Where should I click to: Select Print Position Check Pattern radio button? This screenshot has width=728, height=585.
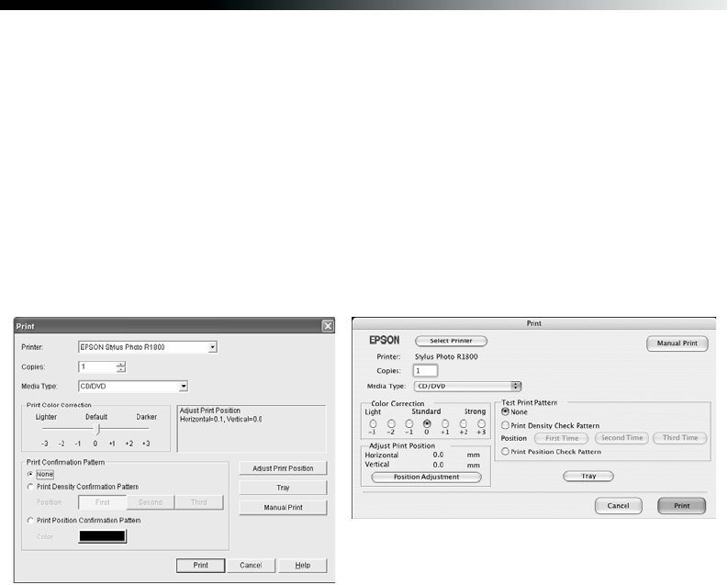click(505, 451)
